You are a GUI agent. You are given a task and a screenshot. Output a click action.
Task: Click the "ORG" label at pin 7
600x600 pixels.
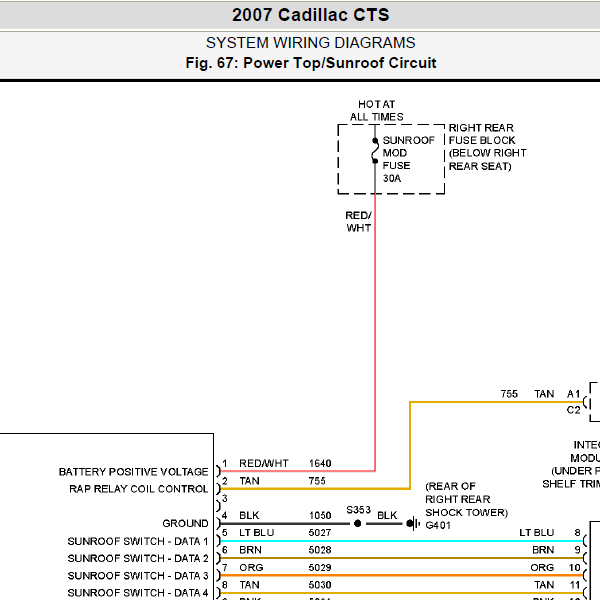(251, 567)
